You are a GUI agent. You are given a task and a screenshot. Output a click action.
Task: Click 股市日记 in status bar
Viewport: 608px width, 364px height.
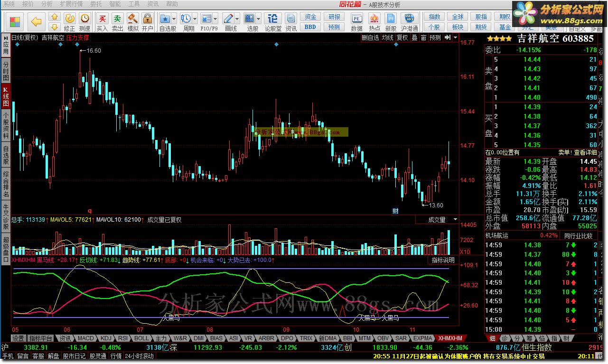(74, 355)
